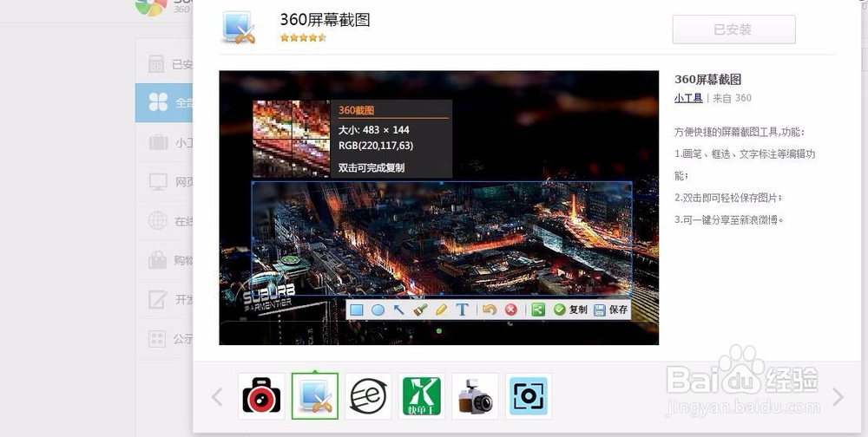868x437 pixels.
Task: Click the 已安装 installed button
Action: coord(733,29)
